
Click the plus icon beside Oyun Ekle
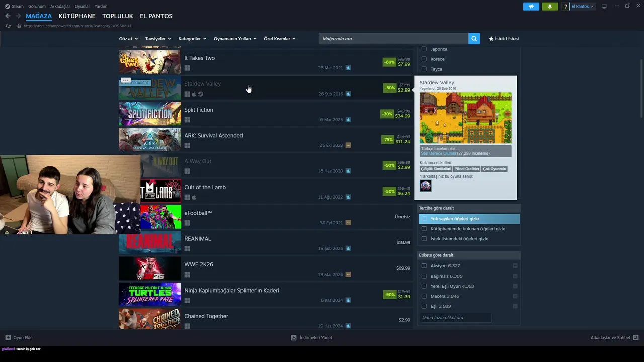(8, 338)
